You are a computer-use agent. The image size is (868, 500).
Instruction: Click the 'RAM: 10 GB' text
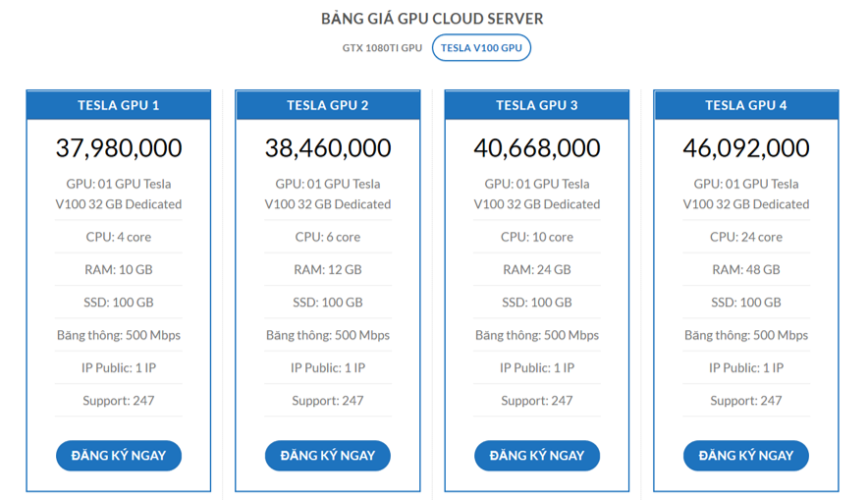tap(119, 270)
